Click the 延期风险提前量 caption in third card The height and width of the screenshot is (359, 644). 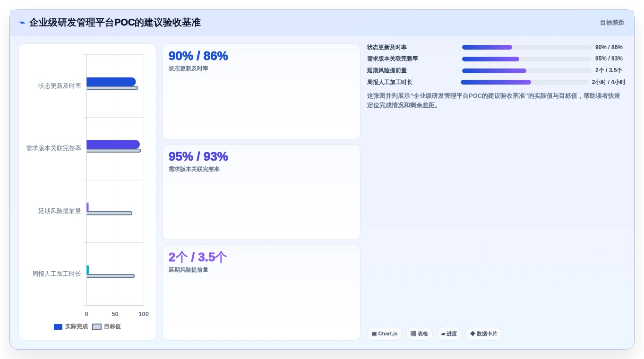tap(189, 270)
